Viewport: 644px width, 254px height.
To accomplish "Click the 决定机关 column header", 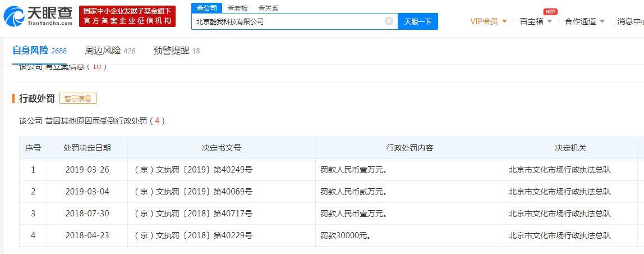I will 571,148.
